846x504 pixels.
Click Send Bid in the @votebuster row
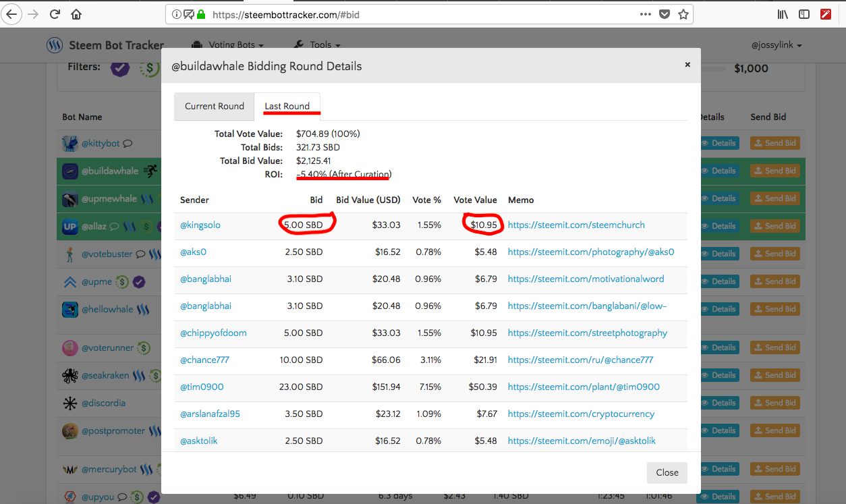tap(774, 254)
